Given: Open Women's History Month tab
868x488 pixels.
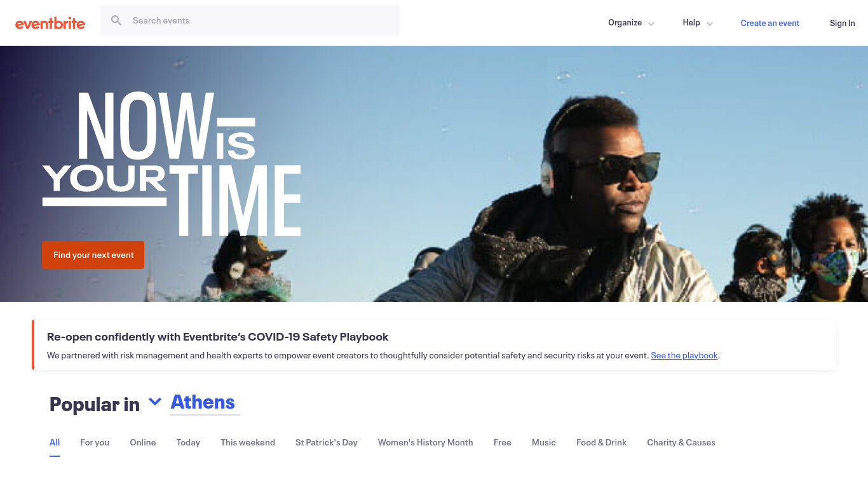Looking at the screenshot, I should click(426, 442).
